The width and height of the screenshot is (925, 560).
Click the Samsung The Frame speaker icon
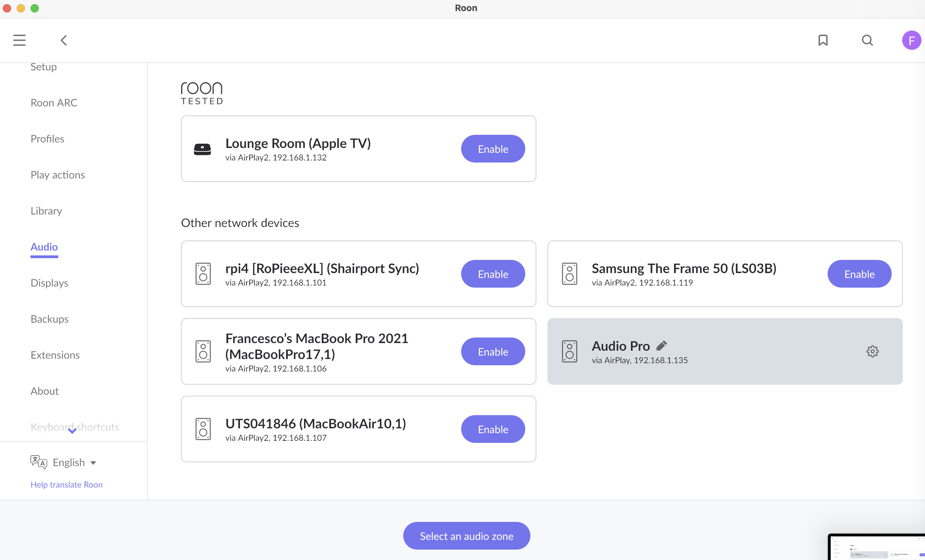(x=570, y=274)
